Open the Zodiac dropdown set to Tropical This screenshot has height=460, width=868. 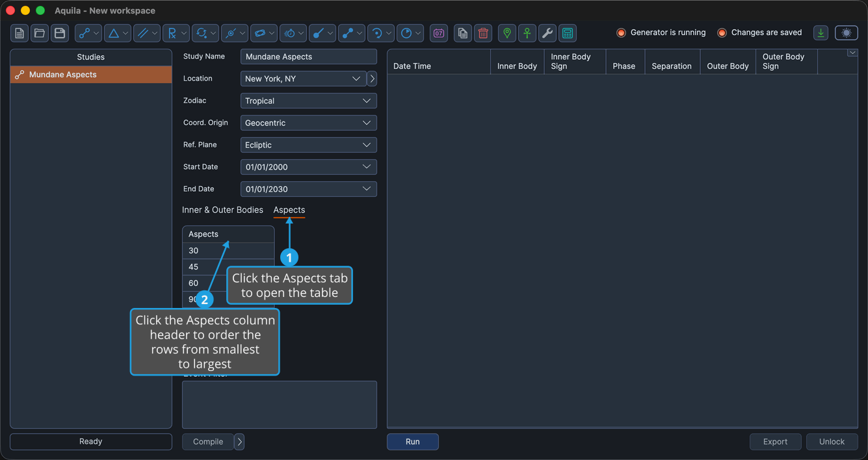coord(309,101)
